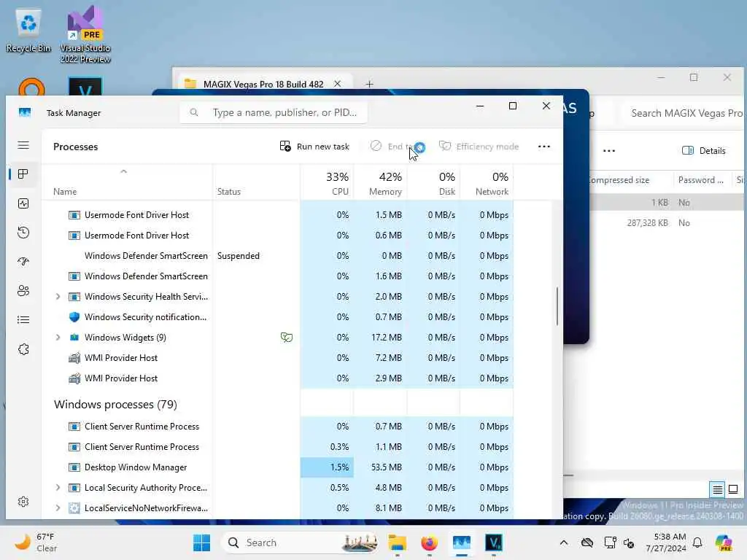
Task: Open Copilot Preview icon in taskbar
Action: (x=724, y=542)
